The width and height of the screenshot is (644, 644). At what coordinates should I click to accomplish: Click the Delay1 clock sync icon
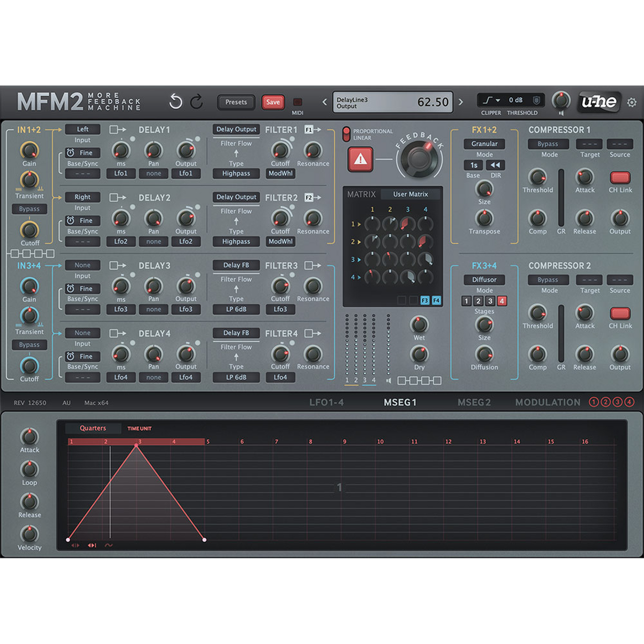(70, 153)
